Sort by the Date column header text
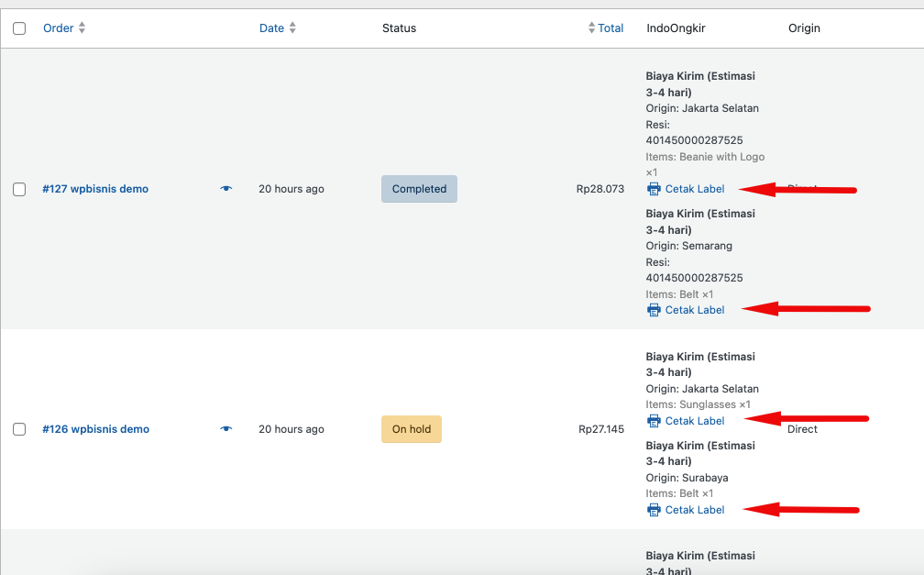This screenshot has height=575, width=924. [271, 28]
